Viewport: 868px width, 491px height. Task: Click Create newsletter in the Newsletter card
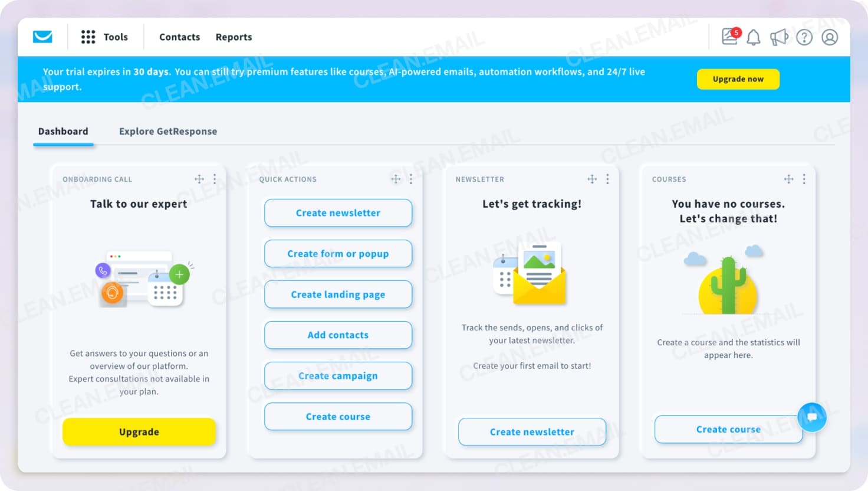click(531, 431)
